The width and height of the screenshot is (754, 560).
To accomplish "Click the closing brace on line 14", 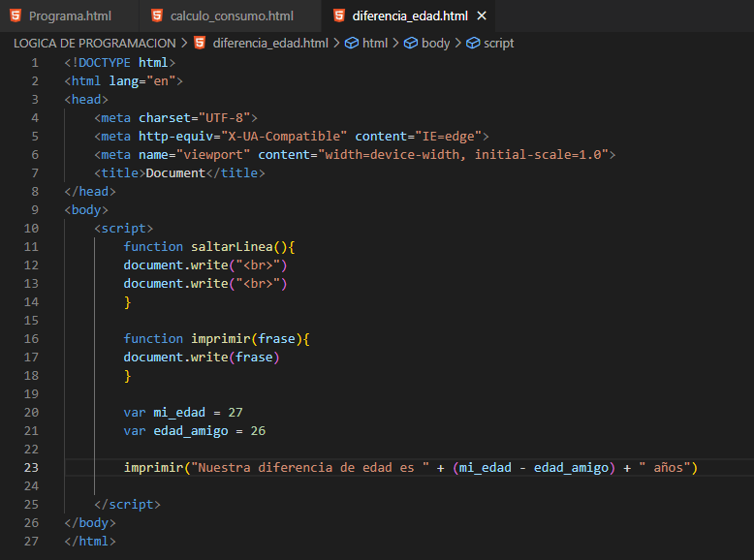I will (127, 302).
